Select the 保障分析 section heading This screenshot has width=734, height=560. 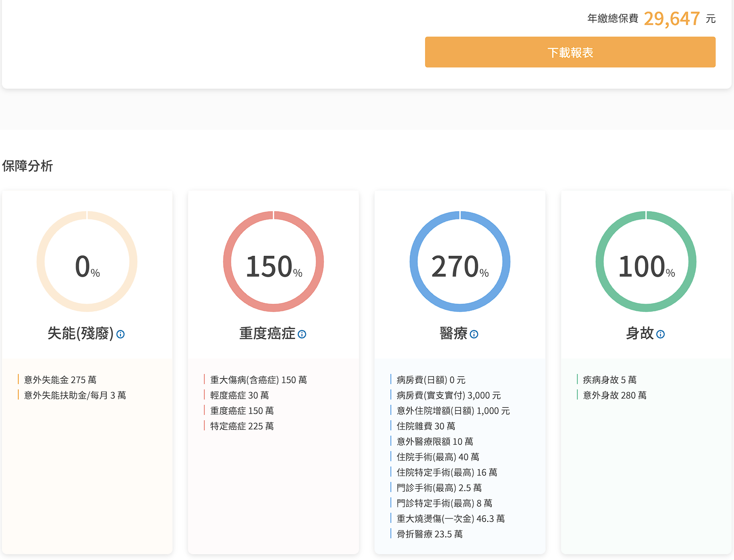coord(27,166)
